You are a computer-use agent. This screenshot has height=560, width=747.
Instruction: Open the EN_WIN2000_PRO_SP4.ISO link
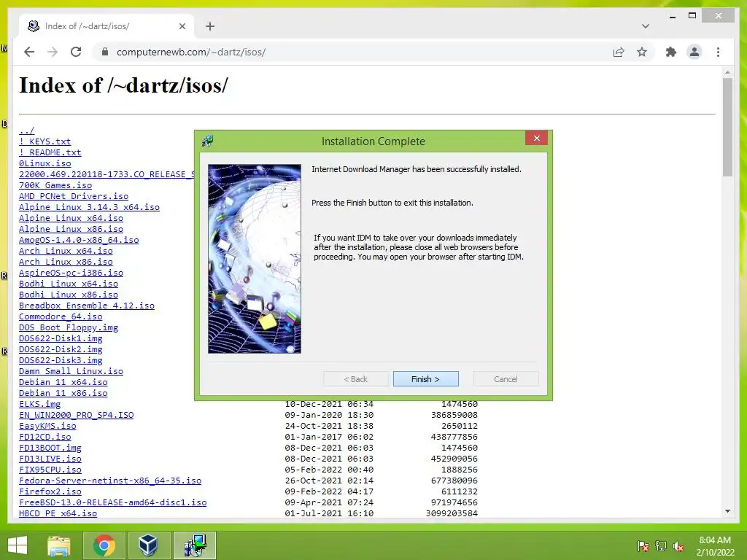pyautogui.click(x=76, y=415)
